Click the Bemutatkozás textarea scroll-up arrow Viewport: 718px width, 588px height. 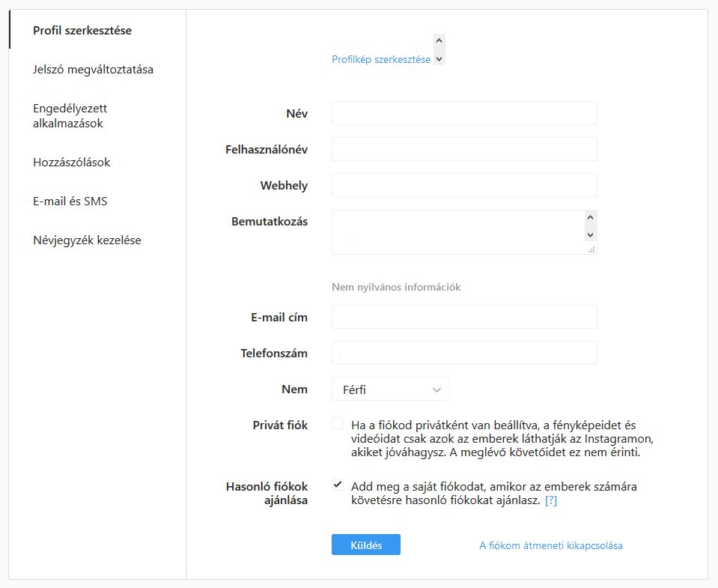590,217
